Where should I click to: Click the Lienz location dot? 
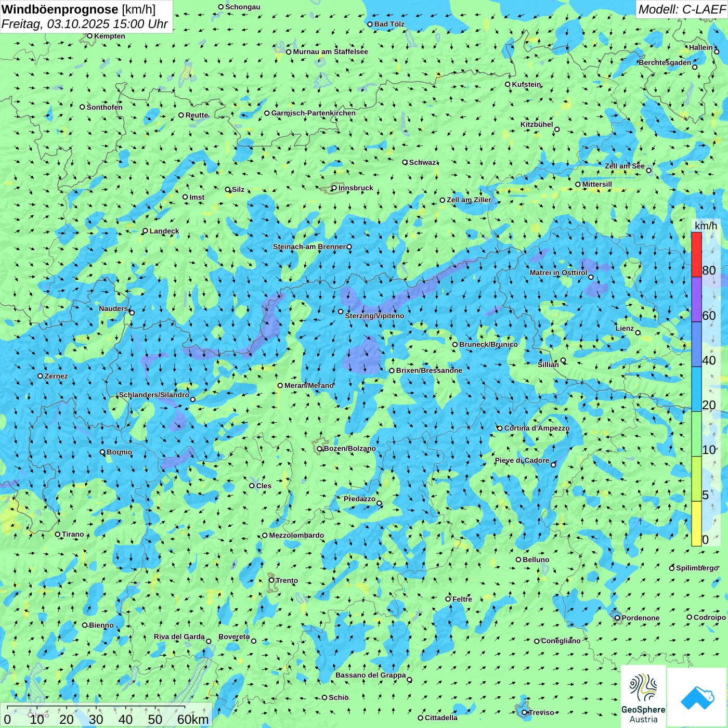(x=638, y=333)
